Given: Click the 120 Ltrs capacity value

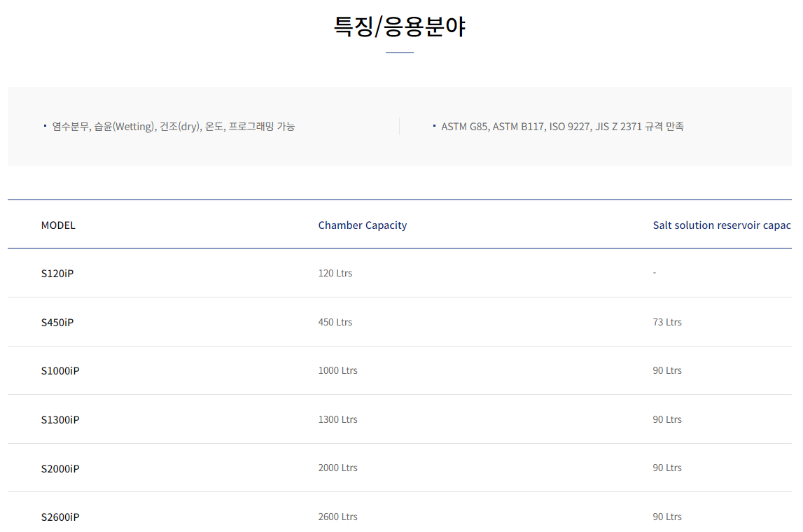Looking at the screenshot, I should [335, 274].
